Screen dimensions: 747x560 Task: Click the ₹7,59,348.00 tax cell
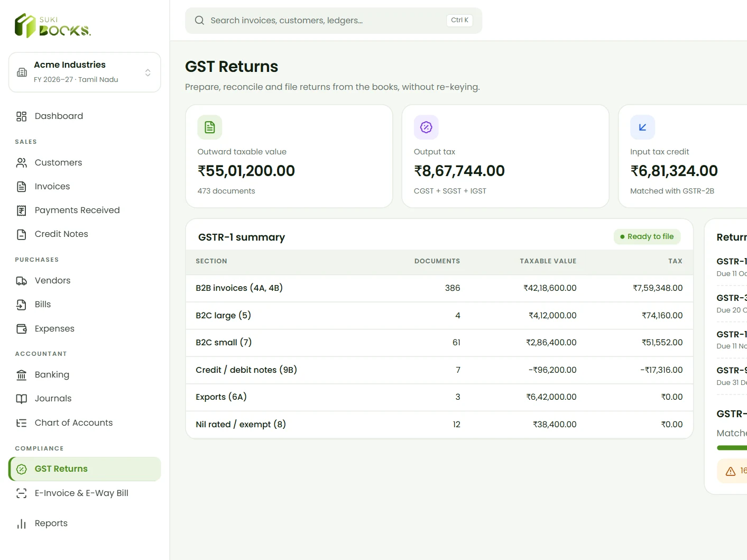[658, 288]
